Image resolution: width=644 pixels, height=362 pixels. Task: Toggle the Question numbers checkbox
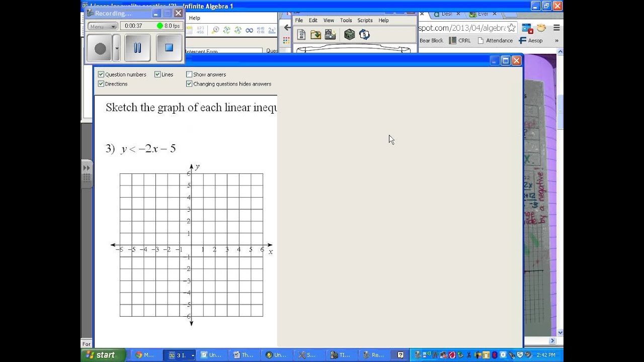tap(101, 74)
